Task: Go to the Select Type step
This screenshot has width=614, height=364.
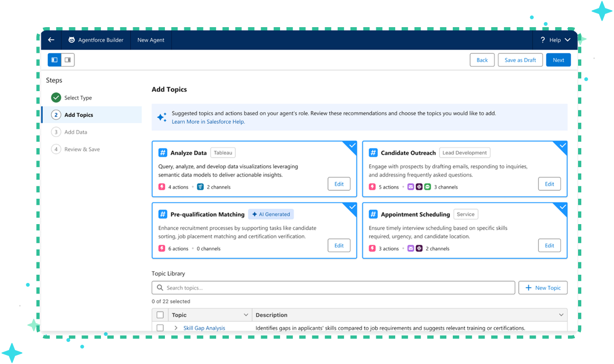Action: tap(78, 98)
